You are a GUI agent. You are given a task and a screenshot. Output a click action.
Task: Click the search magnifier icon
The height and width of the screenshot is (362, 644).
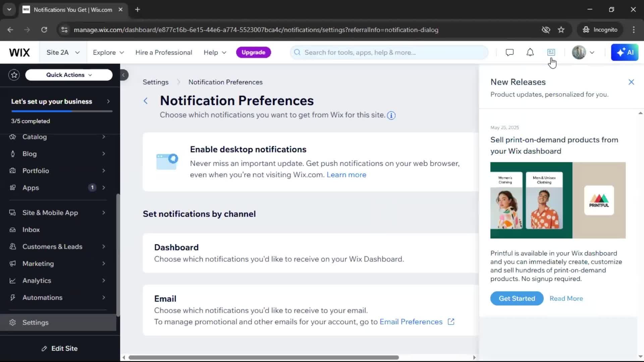click(297, 52)
